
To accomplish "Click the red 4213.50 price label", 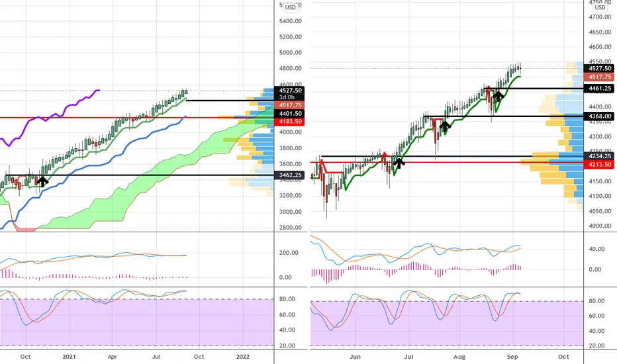I will coord(600,164).
